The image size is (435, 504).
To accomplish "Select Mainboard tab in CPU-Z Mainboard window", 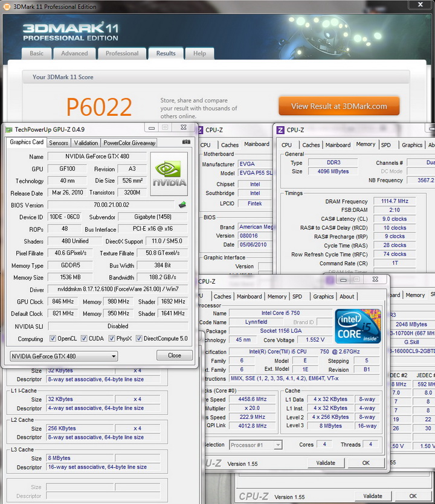I will (x=257, y=144).
